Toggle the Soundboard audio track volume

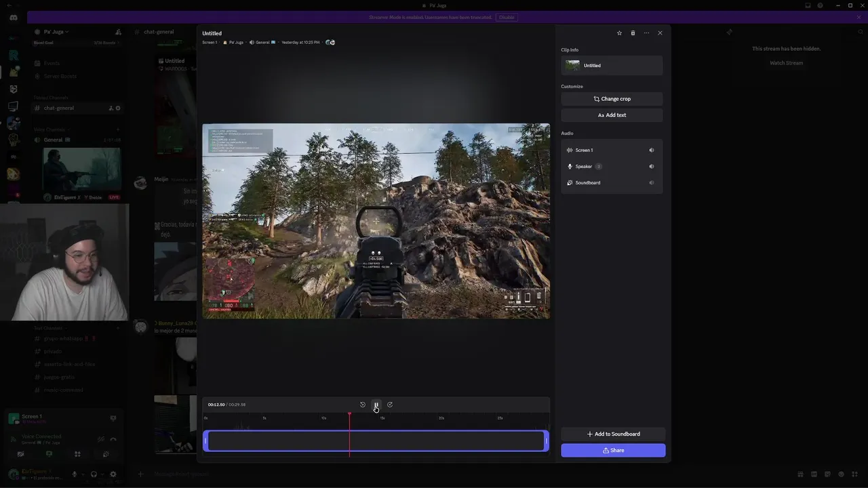[x=652, y=183]
